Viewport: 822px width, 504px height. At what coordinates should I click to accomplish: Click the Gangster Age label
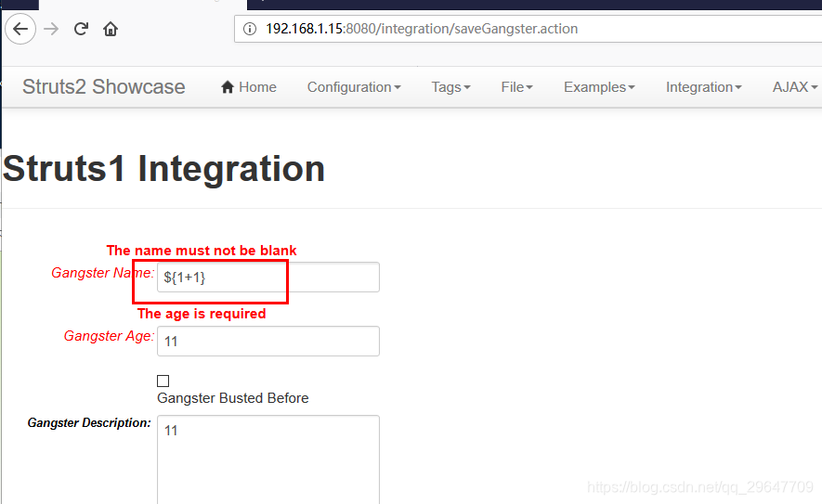pos(109,336)
